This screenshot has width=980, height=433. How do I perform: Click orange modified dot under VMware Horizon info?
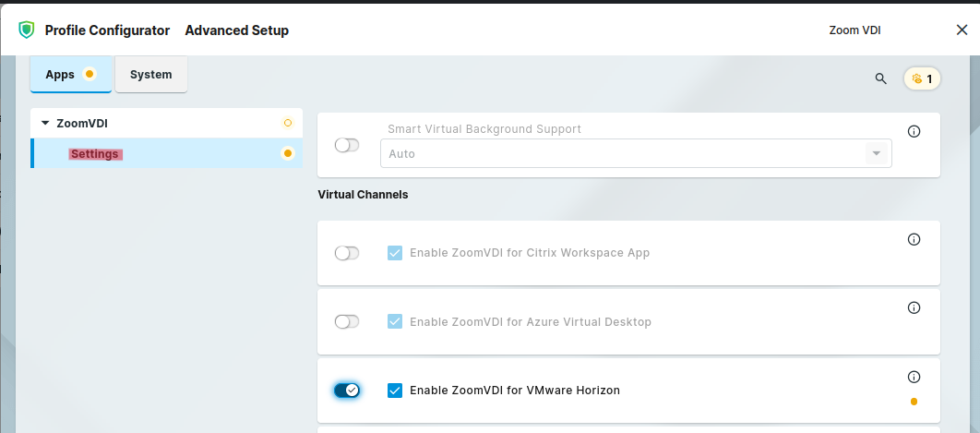914,402
